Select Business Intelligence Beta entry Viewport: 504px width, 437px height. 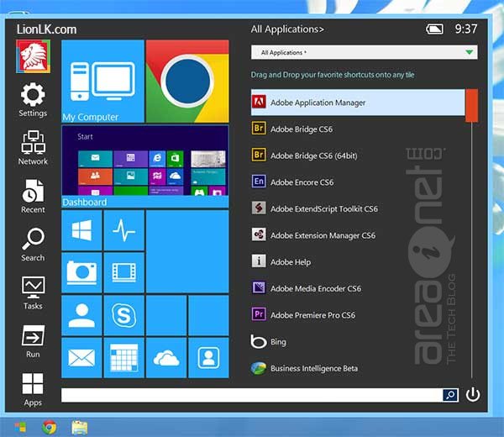point(358,368)
